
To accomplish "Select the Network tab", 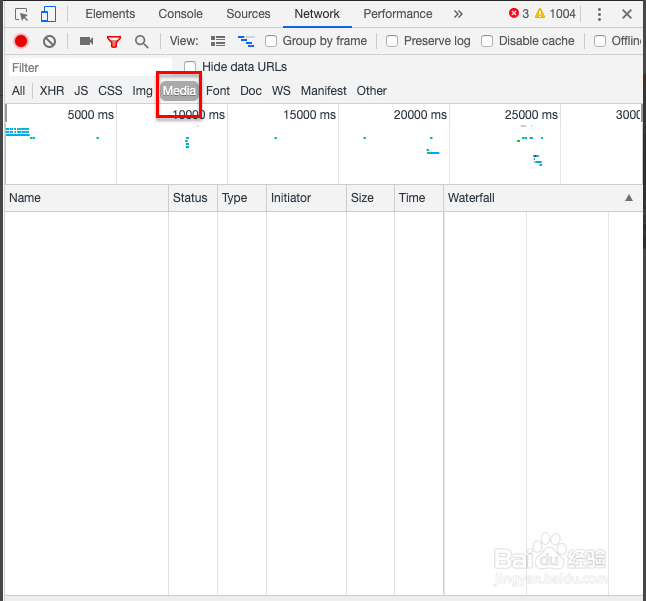I will (317, 14).
